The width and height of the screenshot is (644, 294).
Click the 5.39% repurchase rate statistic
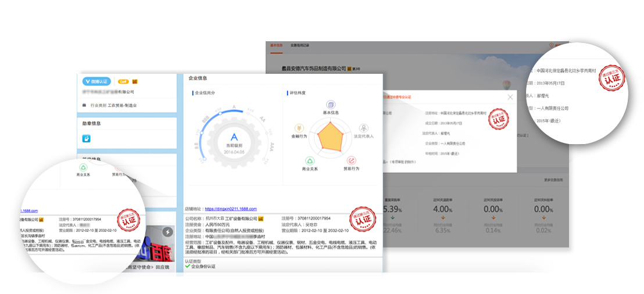[x=393, y=209]
